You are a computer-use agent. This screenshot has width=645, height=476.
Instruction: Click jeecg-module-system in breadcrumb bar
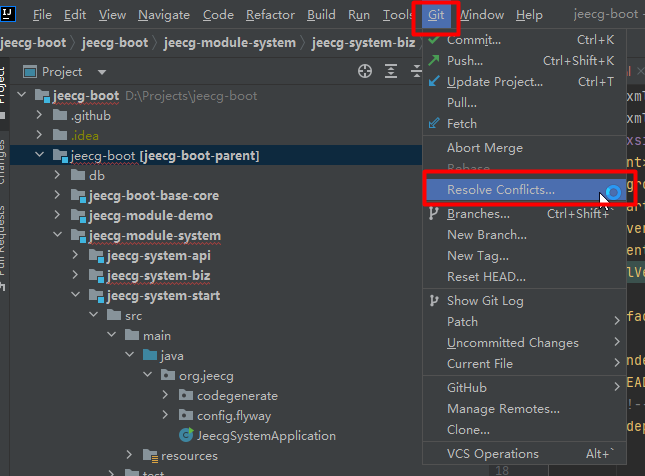click(230, 43)
